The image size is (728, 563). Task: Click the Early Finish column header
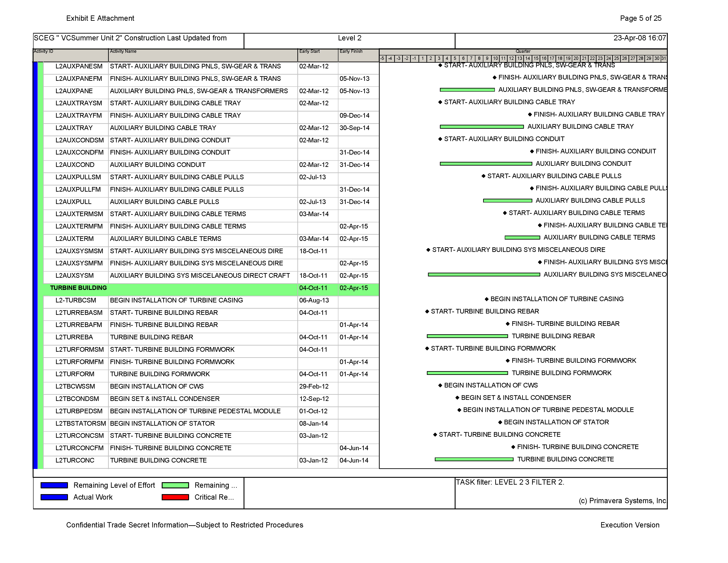358,55
